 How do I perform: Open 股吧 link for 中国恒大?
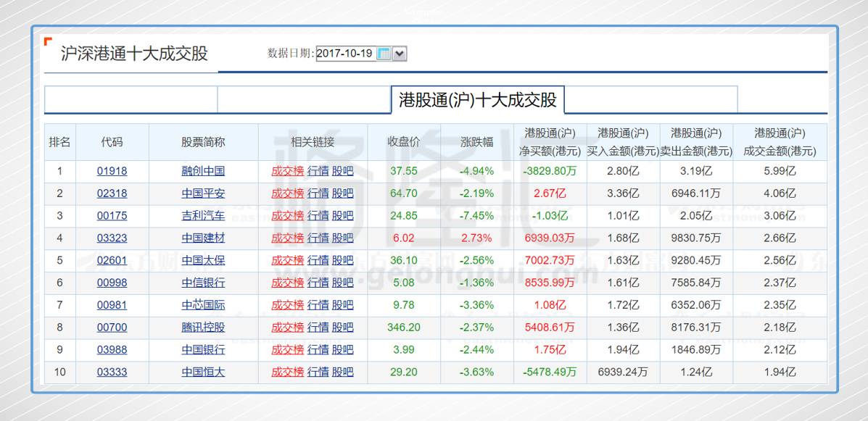(342, 372)
